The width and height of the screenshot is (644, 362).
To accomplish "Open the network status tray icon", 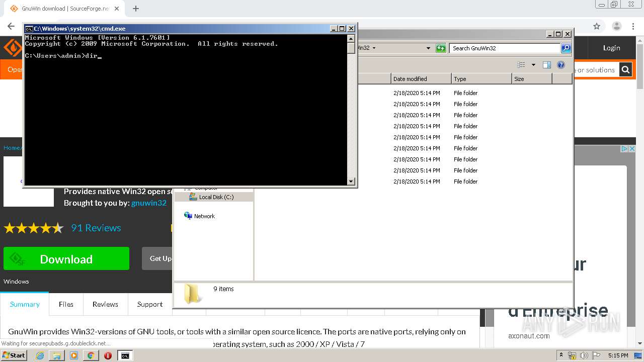I will (x=572, y=355).
